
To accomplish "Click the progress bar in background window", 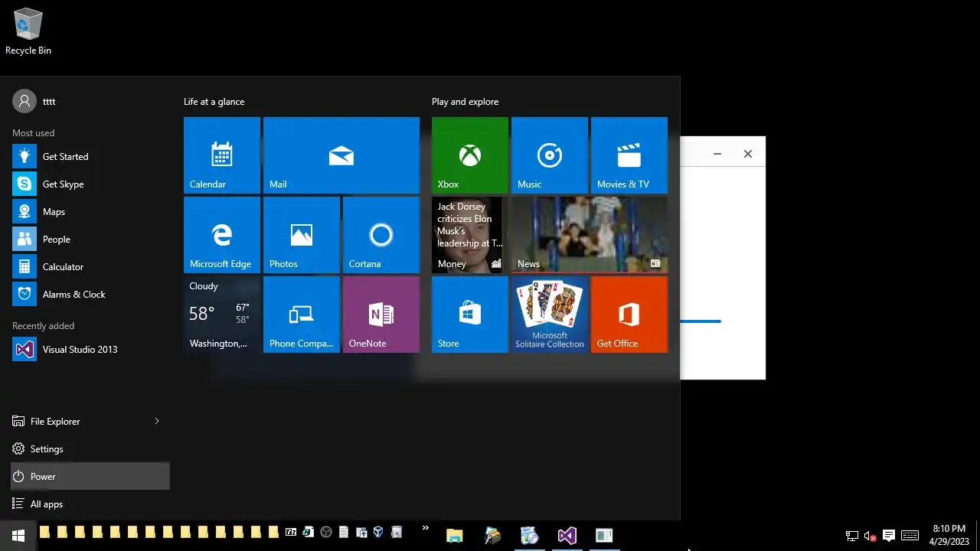I will click(701, 321).
